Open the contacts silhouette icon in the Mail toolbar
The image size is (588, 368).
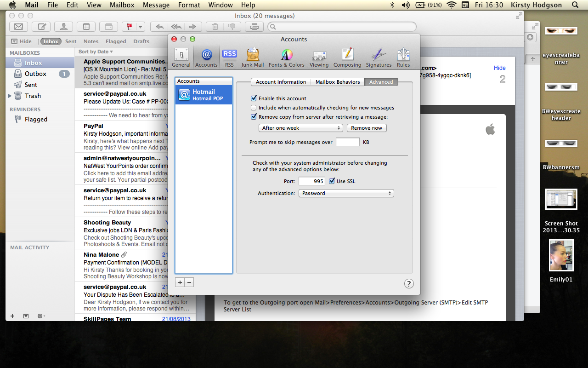(x=64, y=27)
